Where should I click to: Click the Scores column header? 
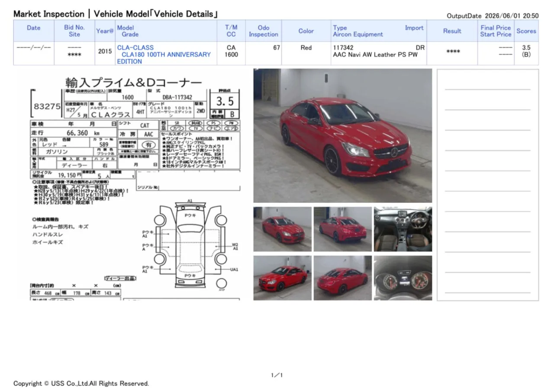[x=526, y=31]
